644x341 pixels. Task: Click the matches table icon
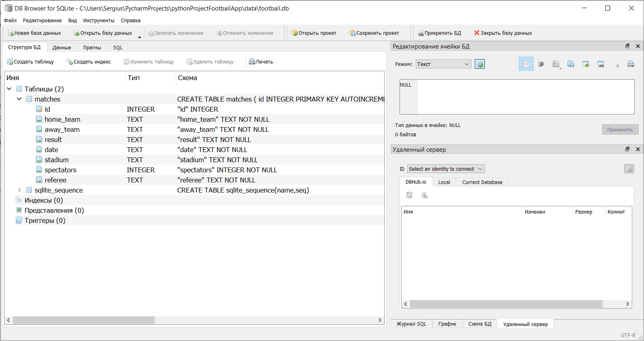(x=29, y=99)
